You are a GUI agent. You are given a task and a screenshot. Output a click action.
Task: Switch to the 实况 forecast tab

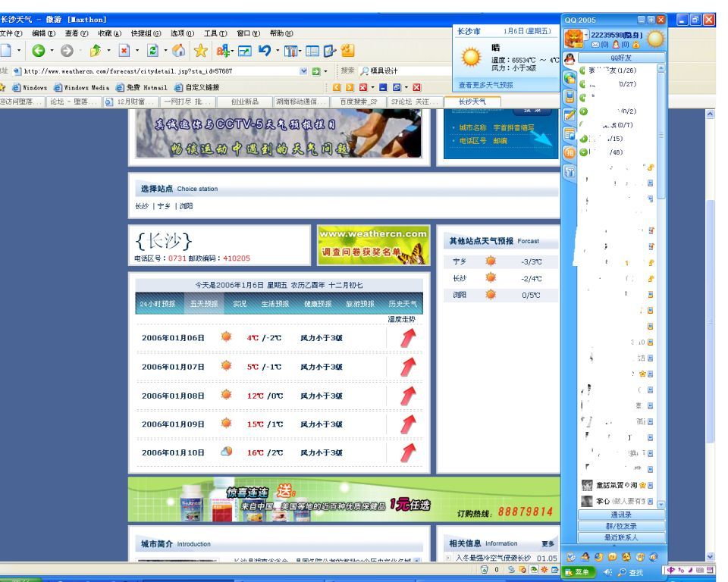click(240, 303)
